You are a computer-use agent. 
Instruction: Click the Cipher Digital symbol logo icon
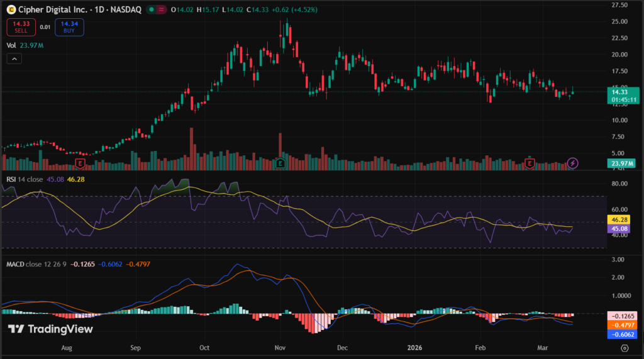tap(11, 9)
